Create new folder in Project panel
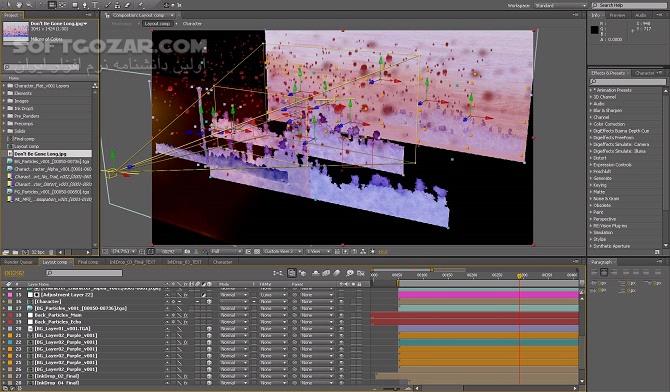The image size is (670, 392). tap(15, 252)
